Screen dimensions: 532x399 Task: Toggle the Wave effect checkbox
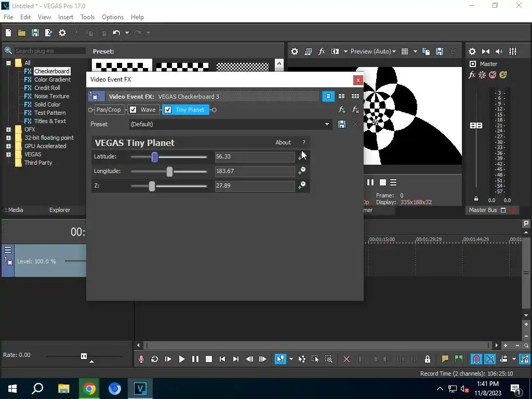pos(133,110)
